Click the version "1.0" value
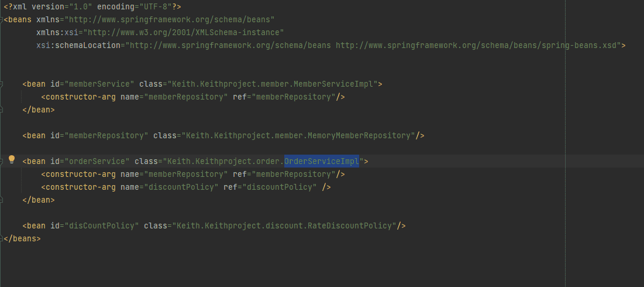 click(81, 7)
